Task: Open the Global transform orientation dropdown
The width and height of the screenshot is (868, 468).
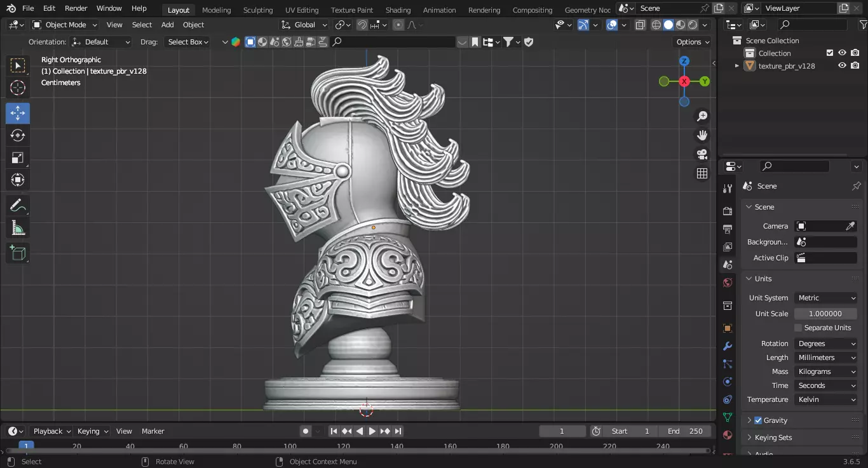Action: 304,25
